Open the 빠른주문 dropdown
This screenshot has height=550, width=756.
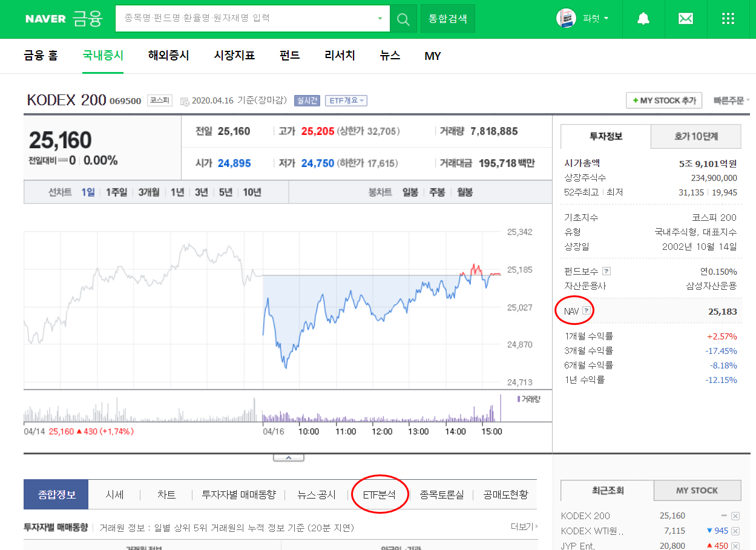pos(730,100)
